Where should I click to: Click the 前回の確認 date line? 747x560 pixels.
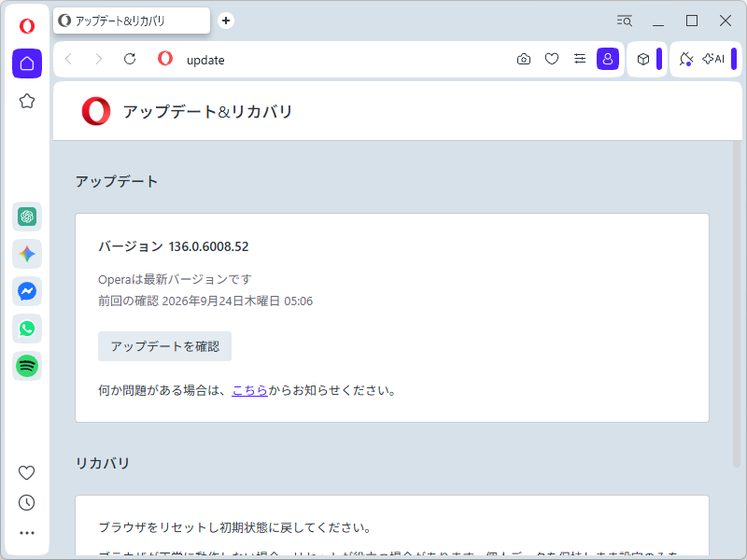point(205,301)
